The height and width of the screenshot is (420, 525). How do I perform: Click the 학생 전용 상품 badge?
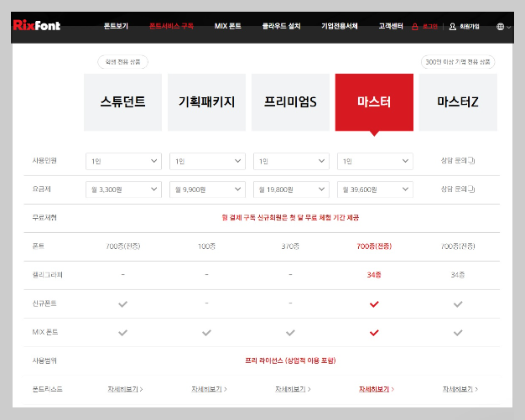(122, 62)
